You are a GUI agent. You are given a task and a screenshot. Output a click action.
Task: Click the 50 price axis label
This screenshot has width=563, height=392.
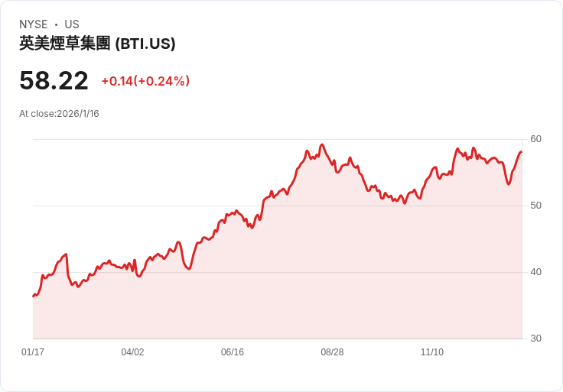tap(535, 206)
